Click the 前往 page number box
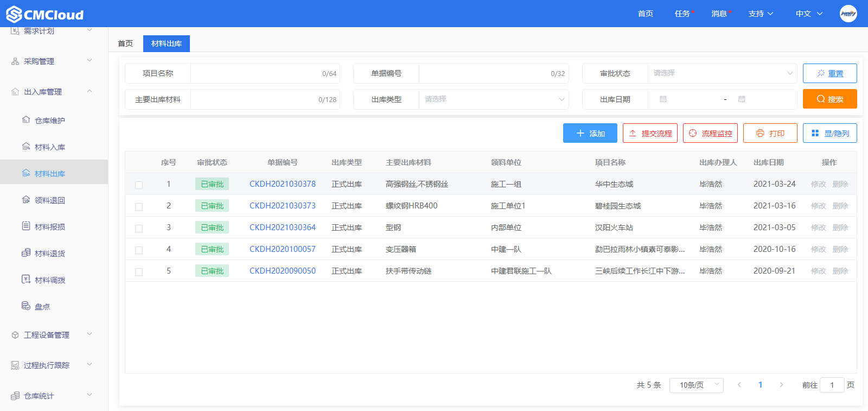868x411 pixels. [x=832, y=385]
